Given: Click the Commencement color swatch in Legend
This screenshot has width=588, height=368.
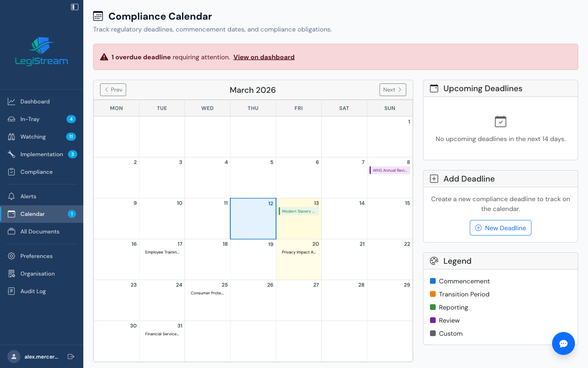Looking at the screenshot, I should click(x=432, y=281).
